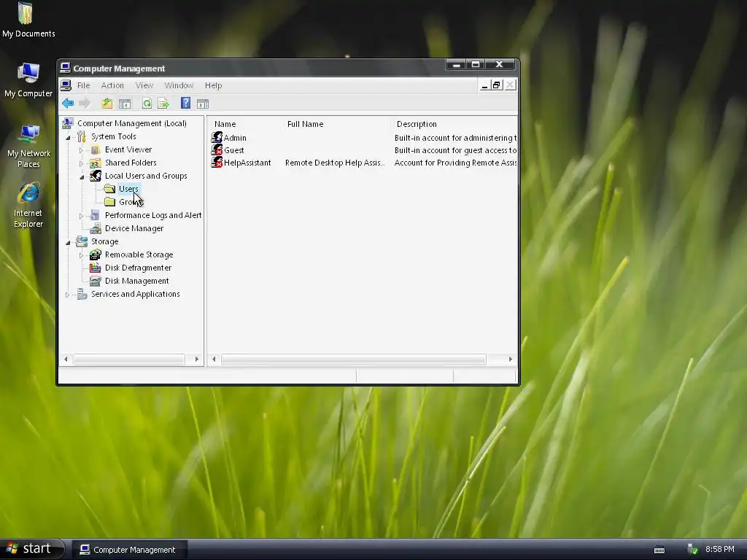Click the Start button
Image resolution: width=747 pixels, height=560 pixels.
pos(31,548)
